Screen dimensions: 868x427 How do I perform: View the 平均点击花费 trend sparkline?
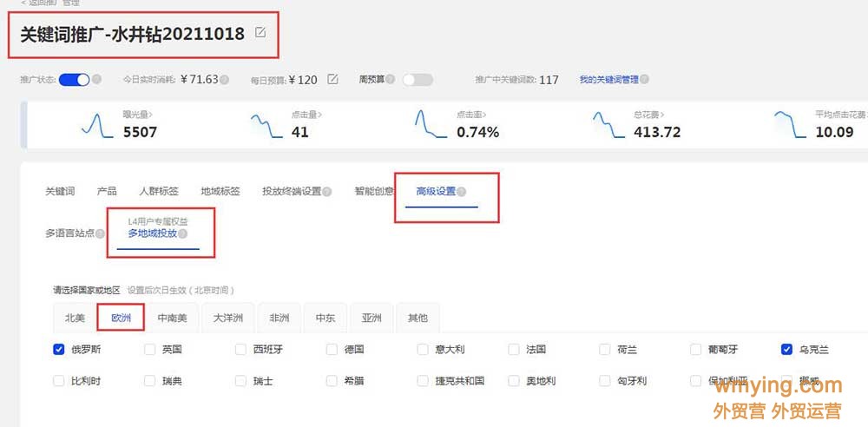tap(790, 124)
